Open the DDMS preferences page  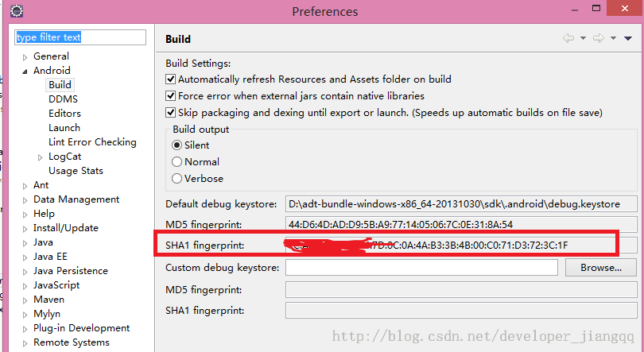[x=63, y=99]
